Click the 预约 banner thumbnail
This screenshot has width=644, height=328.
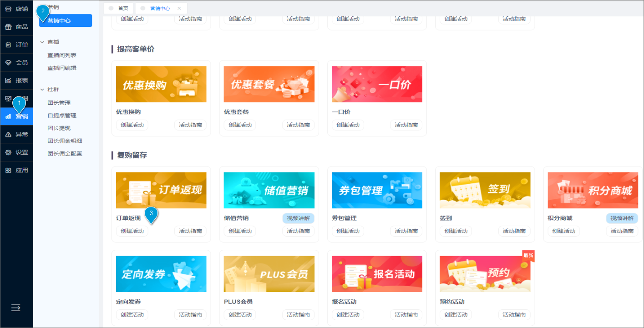485,274
